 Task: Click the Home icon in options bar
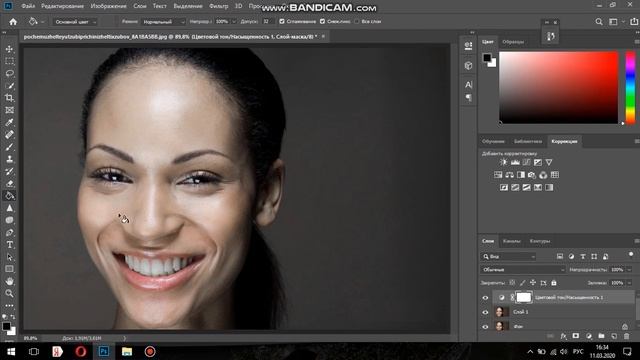coord(13,22)
